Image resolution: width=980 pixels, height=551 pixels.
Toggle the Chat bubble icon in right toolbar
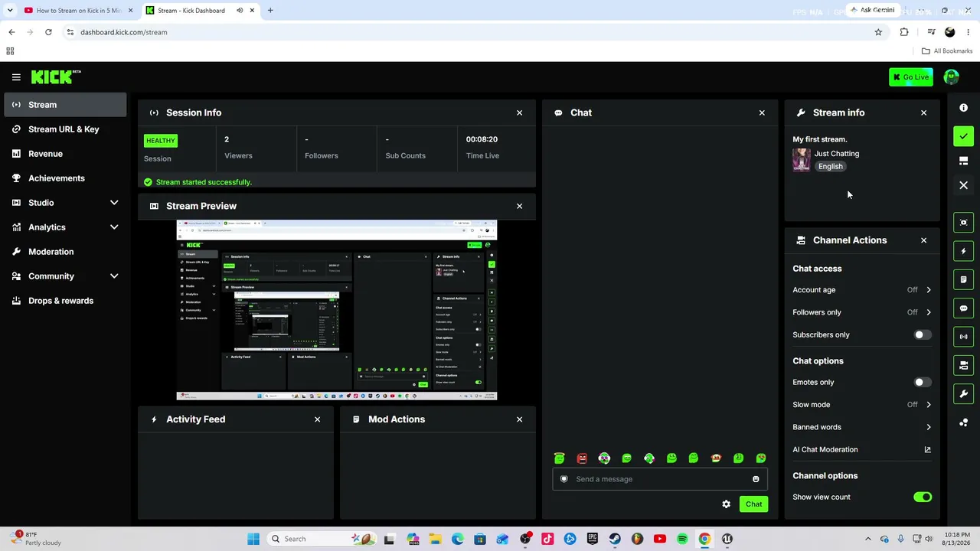tap(964, 308)
